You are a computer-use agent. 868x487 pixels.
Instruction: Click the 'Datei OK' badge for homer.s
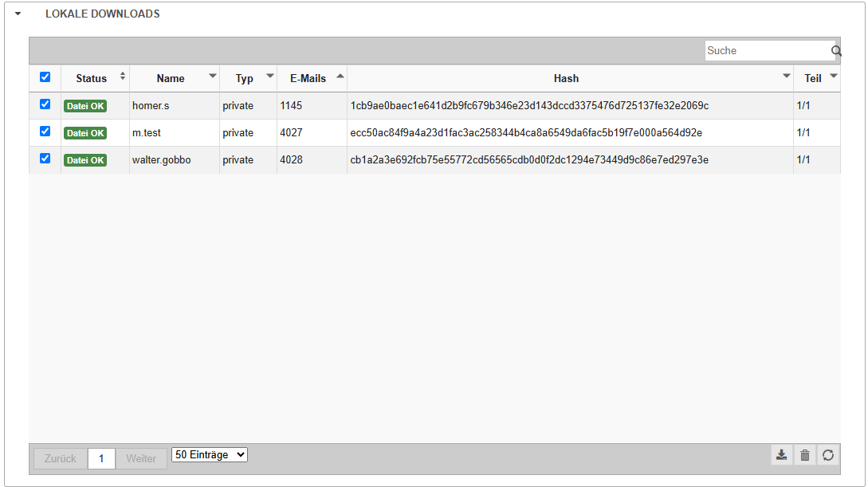[x=85, y=106]
